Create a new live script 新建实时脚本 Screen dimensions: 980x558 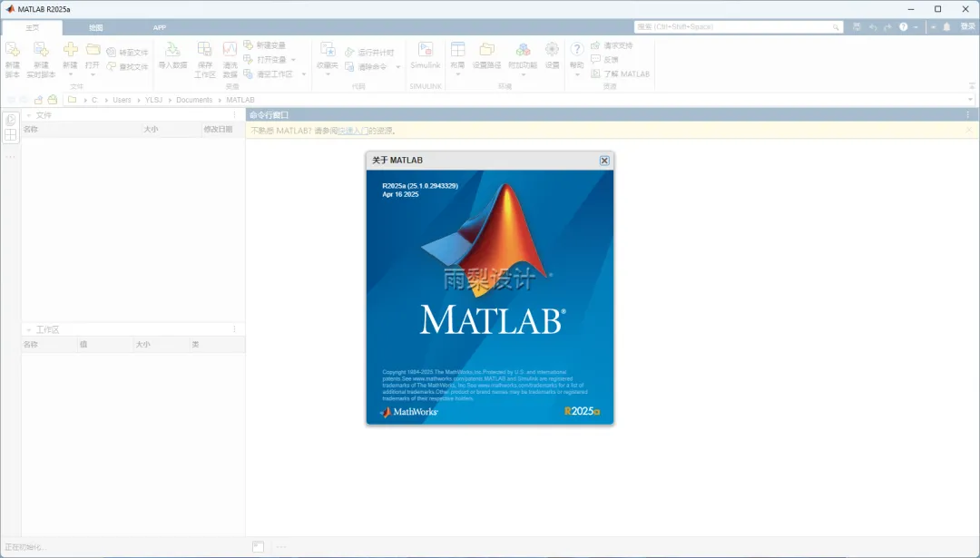(x=41, y=60)
